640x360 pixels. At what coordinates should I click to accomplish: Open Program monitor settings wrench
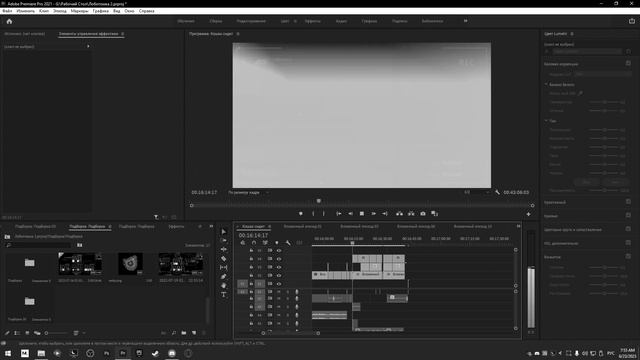497,192
